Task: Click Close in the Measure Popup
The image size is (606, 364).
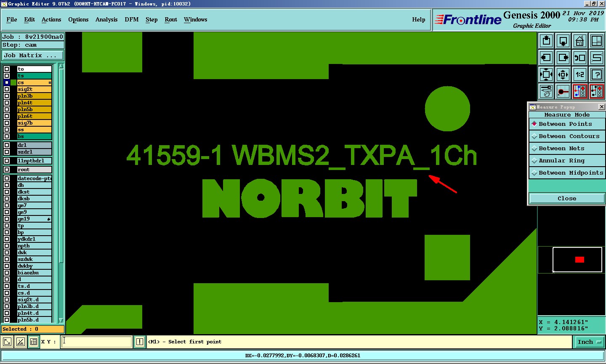Action: 567,198
